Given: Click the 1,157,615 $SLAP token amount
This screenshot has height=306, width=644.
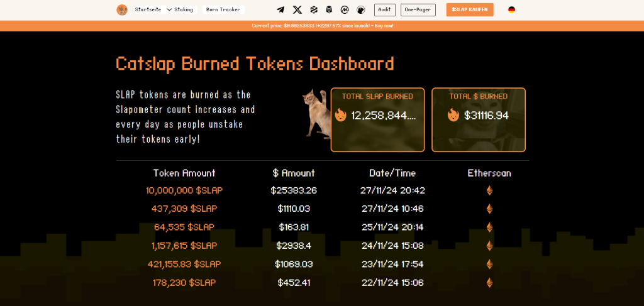Looking at the screenshot, I should pos(184,246).
